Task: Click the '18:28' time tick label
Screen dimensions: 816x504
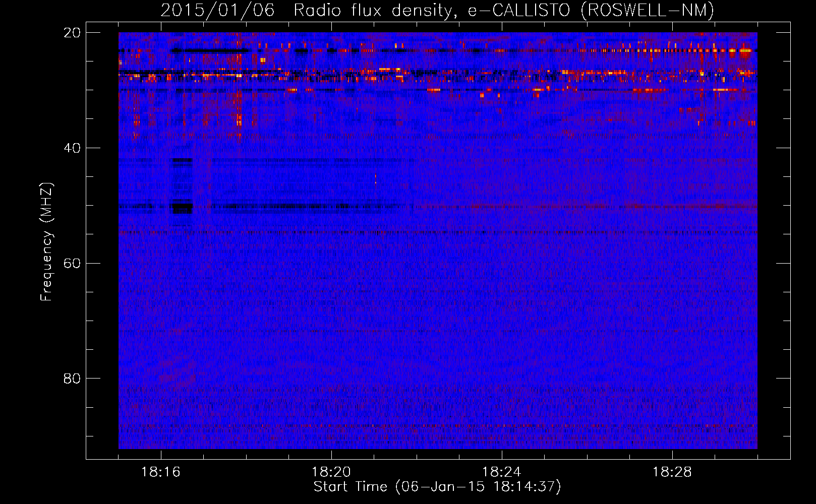Action: point(672,472)
